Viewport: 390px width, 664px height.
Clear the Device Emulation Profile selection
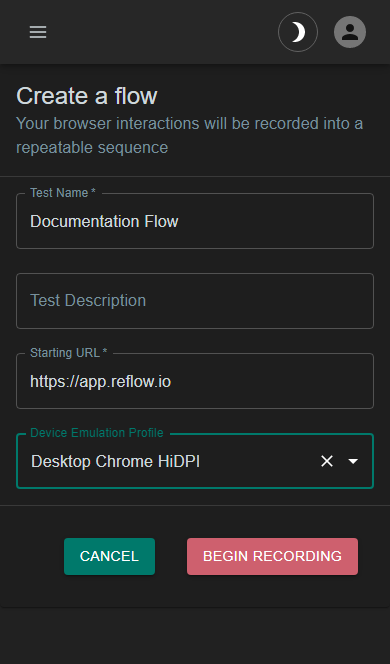327,461
